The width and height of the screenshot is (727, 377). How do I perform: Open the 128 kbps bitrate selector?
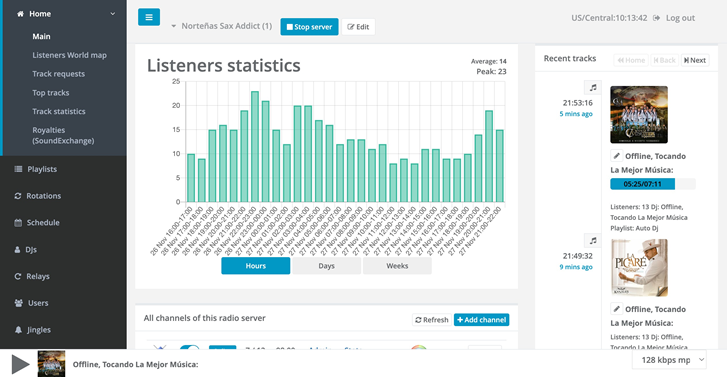[669, 360]
